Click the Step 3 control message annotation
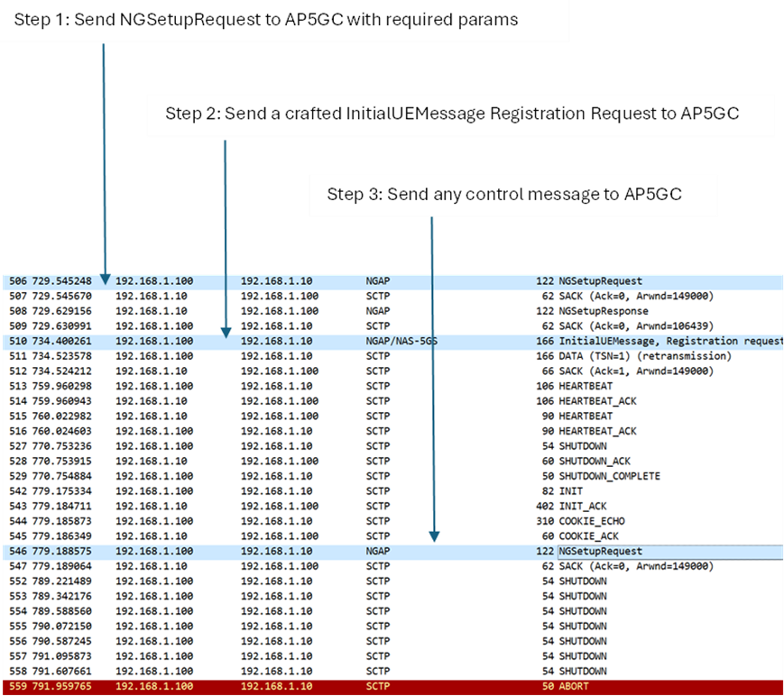This screenshot has height=696, width=784. click(512, 195)
